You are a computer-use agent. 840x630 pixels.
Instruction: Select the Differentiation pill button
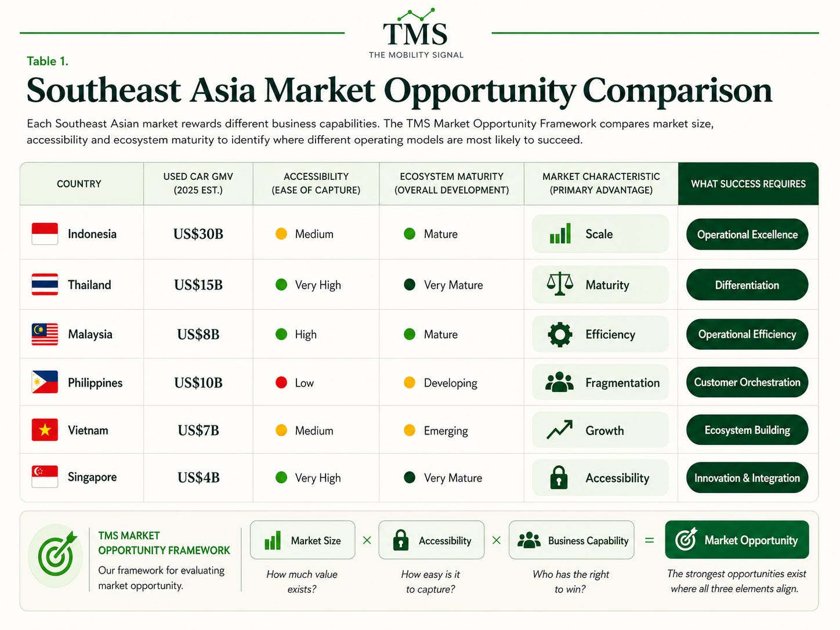point(747,285)
